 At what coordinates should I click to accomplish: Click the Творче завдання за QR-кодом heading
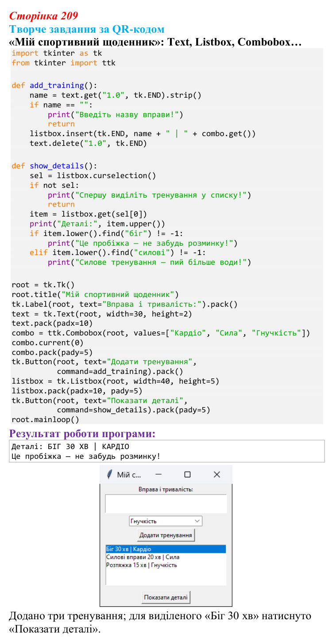(x=87, y=29)
